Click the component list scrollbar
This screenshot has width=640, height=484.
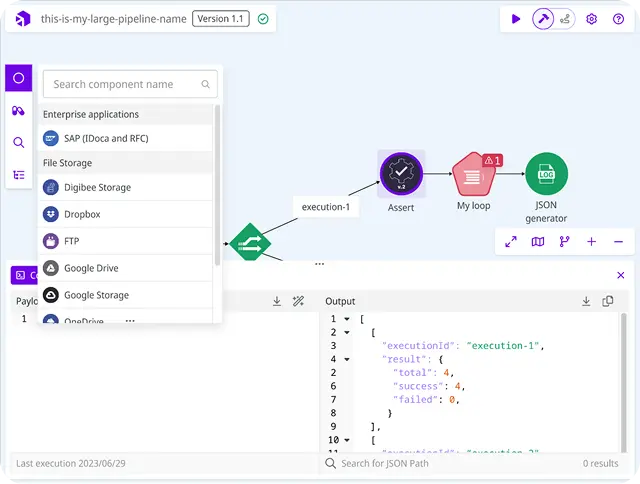coord(217,185)
